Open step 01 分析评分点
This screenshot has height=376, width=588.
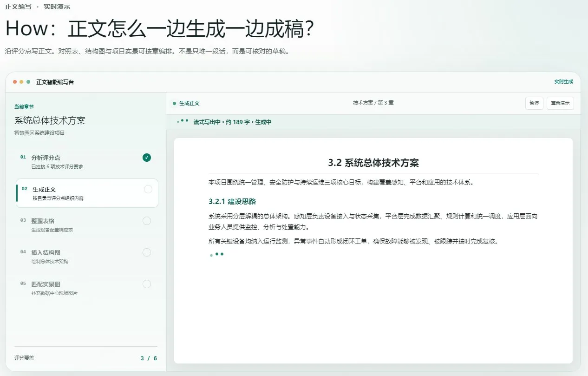tap(86, 162)
